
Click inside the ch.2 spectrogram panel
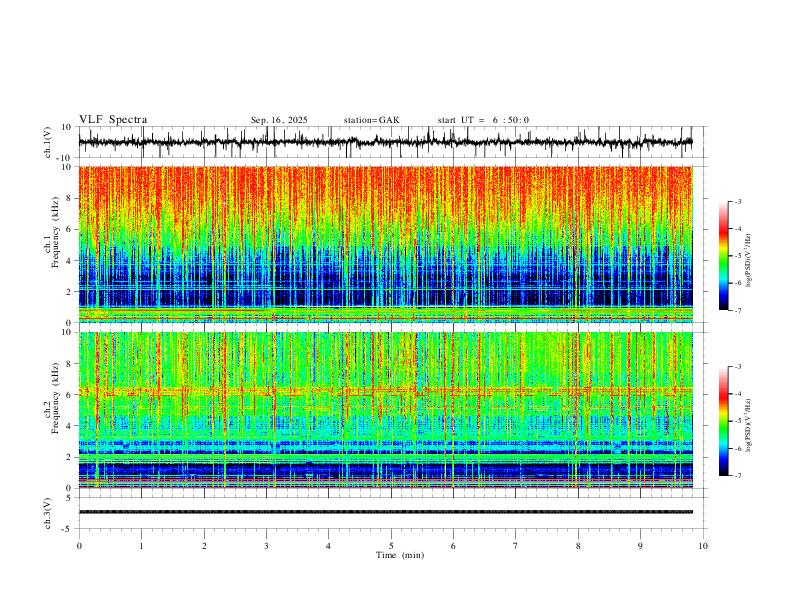click(385, 410)
